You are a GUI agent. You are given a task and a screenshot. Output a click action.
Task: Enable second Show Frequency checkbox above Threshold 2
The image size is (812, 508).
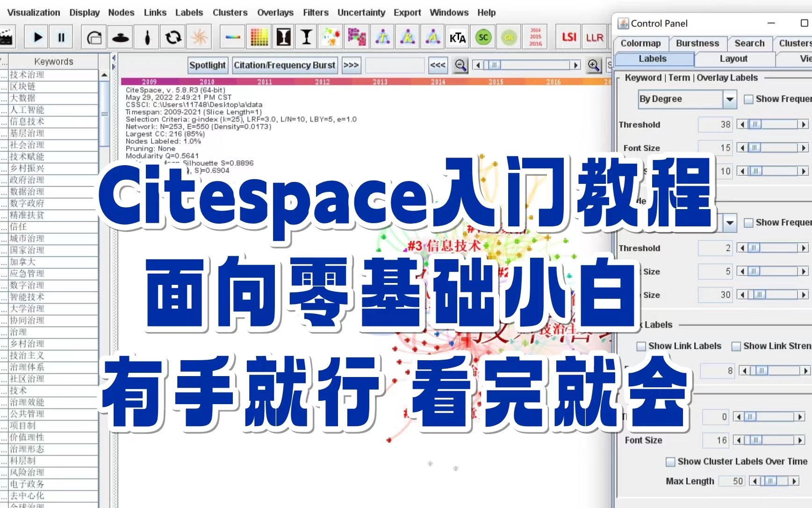748,223
